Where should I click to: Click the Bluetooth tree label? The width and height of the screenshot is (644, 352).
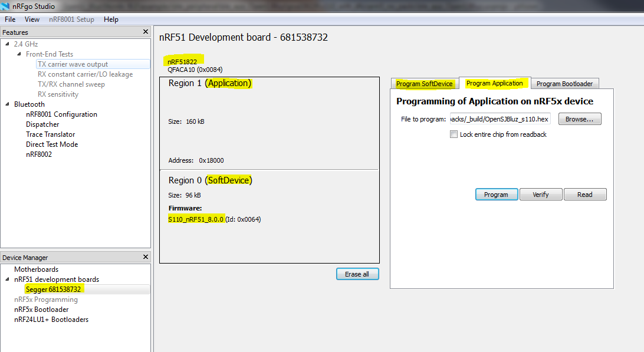(x=29, y=104)
